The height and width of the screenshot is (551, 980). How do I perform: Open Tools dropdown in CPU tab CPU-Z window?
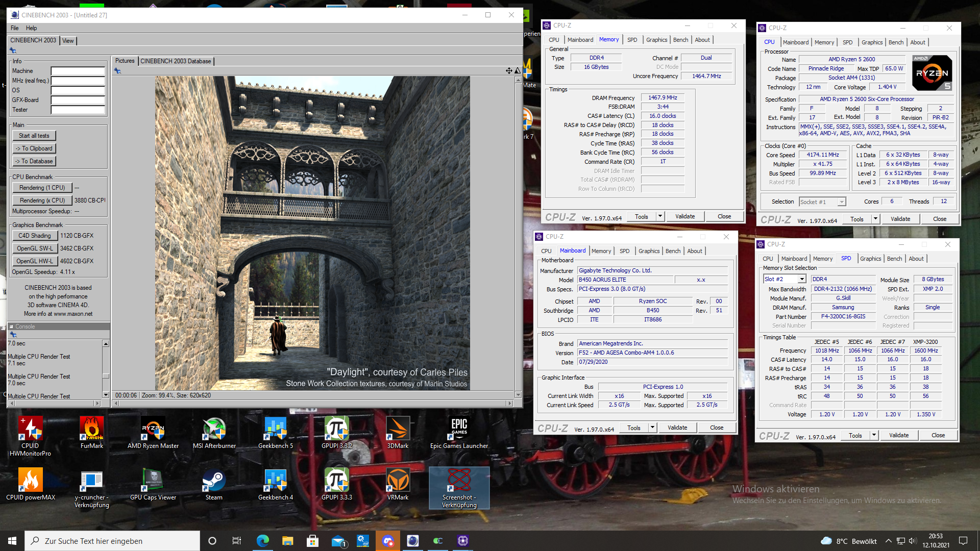coord(875,219)
